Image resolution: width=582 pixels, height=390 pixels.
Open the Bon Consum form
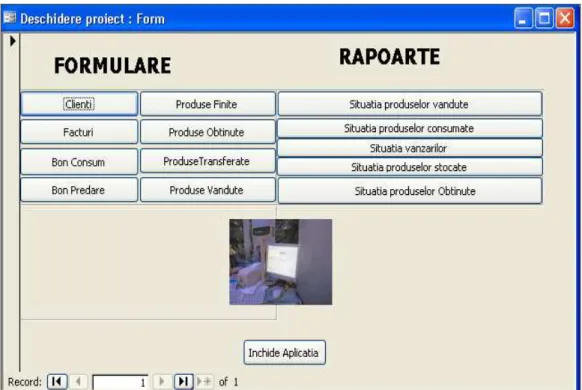coord(79,162)
